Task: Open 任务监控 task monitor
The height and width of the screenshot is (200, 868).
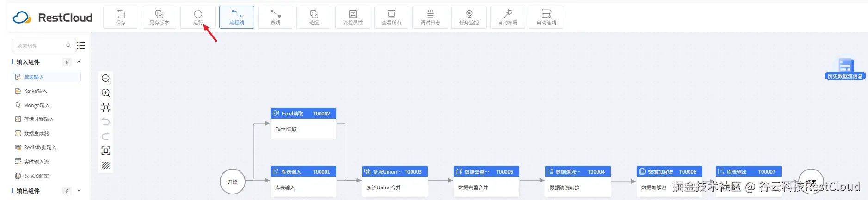Action: (x=469, y=17)
